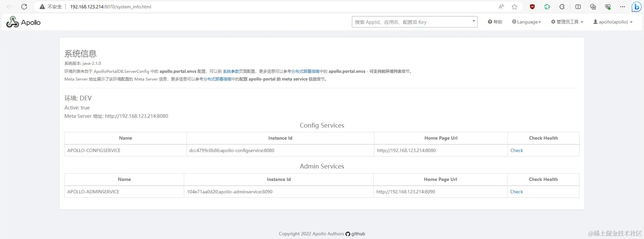
Task: Click the 系统信息 page title
Action: coord(80,54)
